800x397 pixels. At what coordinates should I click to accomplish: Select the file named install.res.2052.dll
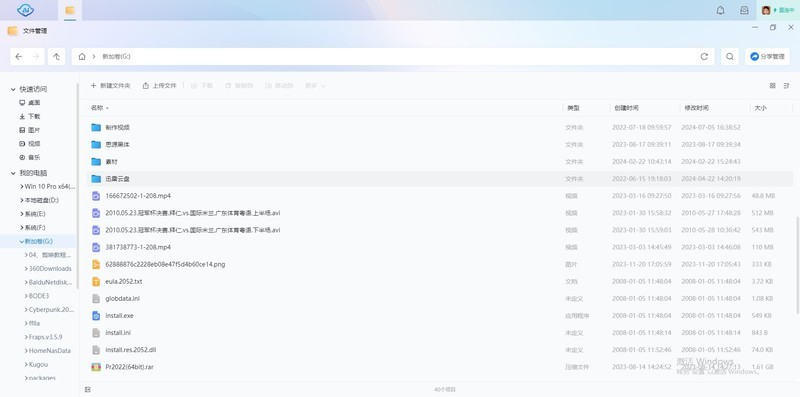[131, 350]
